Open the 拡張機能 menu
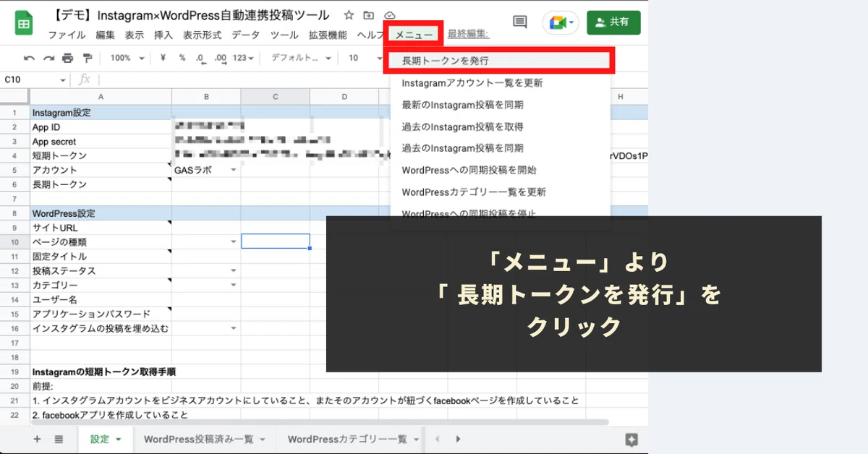This screenshot has width=868, height=454. tap(328, 35)
